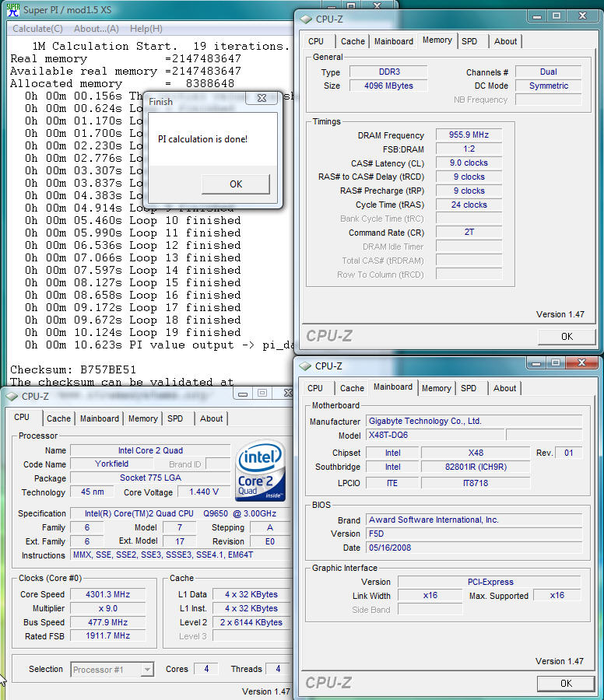This screenshot has height=700, width=604.
Task: Click the CPU-Z Memory window title icon
Action: pos(306,19)
